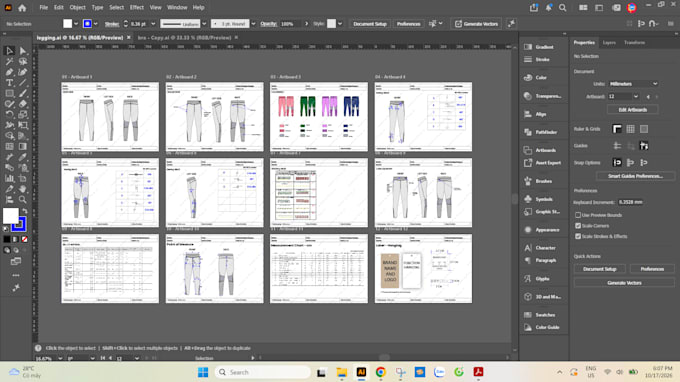Viewport: 680px width, 382px height.
Task: Open the brush definition dropdown
Action: tap(253, 24)
